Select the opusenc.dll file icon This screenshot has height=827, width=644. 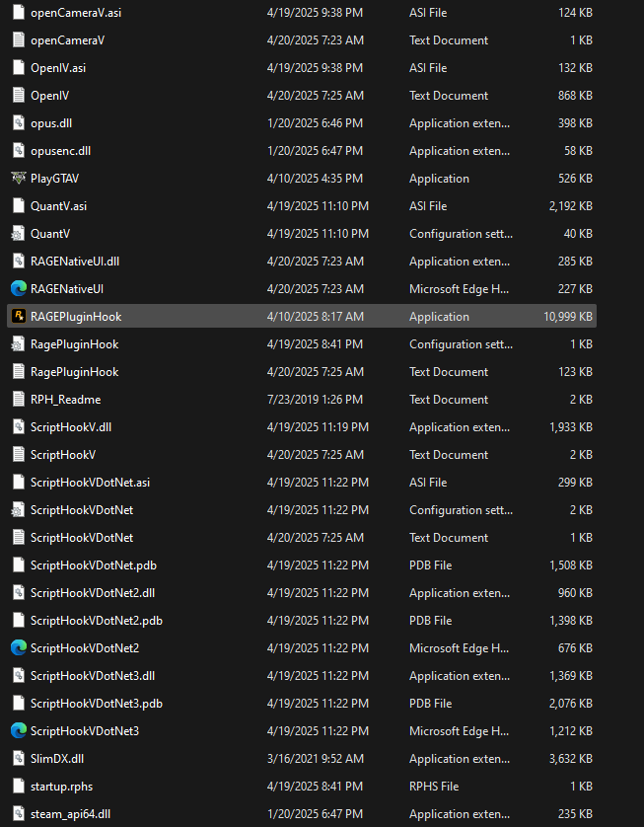click(x=19, y=151)
